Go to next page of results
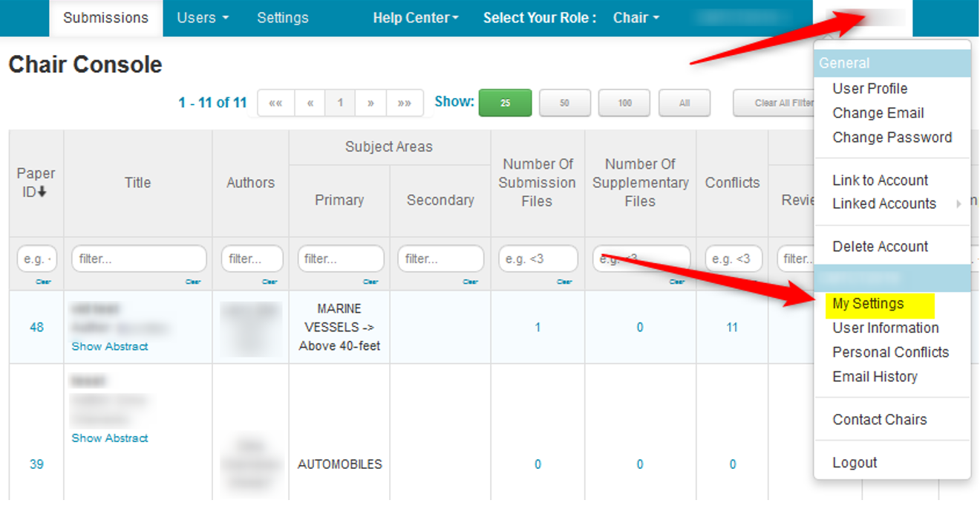This screenshot has width=980, height=506. (370, 103)
